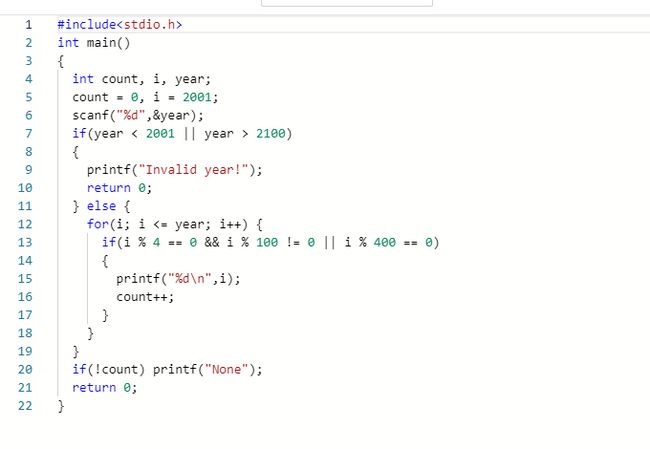Click line number 7 in the gutter
Image resolution: width=650 pixels, height=449 pixels.
[x=28, y=133]
